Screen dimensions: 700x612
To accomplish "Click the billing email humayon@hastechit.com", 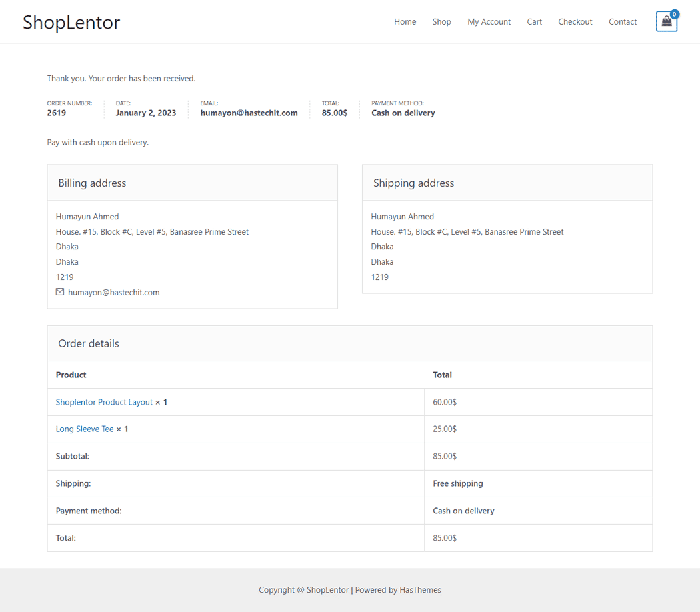I will point(113,293).
